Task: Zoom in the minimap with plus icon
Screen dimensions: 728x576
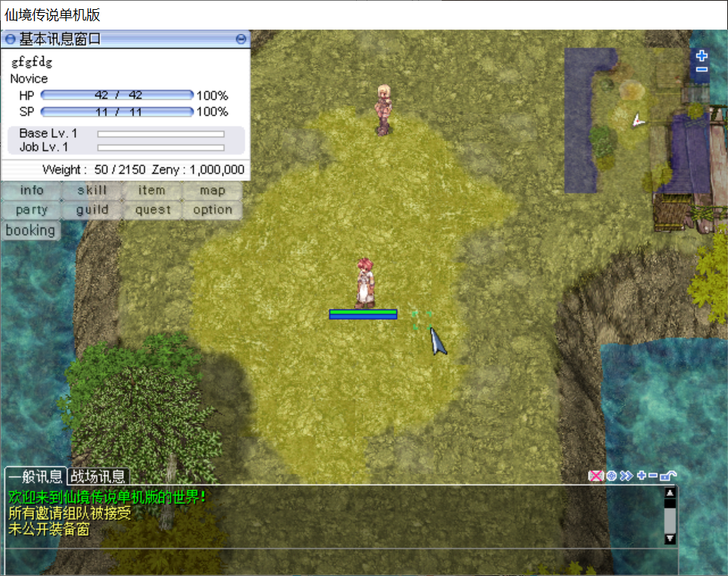Action: point(701,56)
